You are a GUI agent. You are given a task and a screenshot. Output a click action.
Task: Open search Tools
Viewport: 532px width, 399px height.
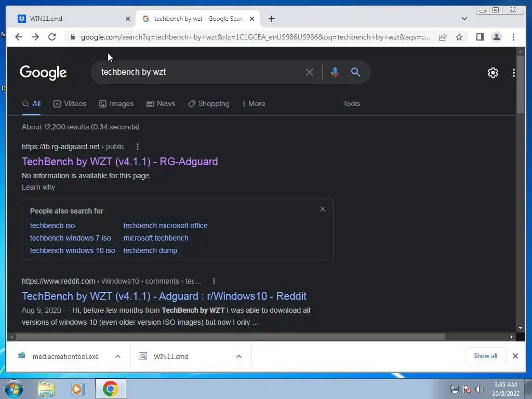click(x=351, y=104)
